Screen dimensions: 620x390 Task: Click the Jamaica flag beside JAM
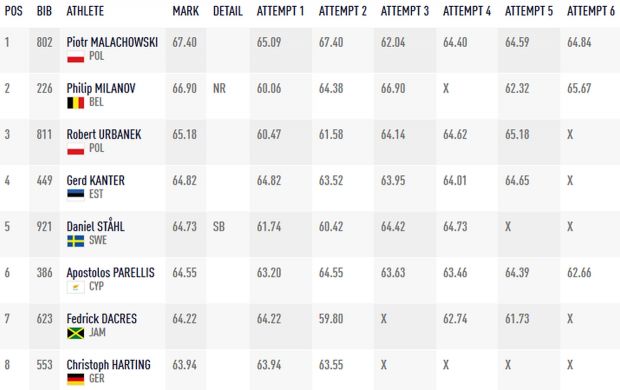tap(76, 333)
